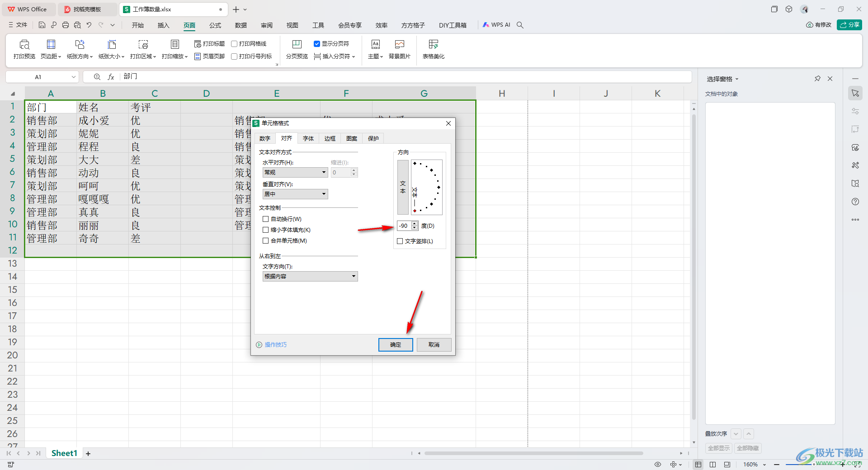The image size is (868, 470).
Task: Click the print icon in quick toolbar
Action: (x=66, y=25)
